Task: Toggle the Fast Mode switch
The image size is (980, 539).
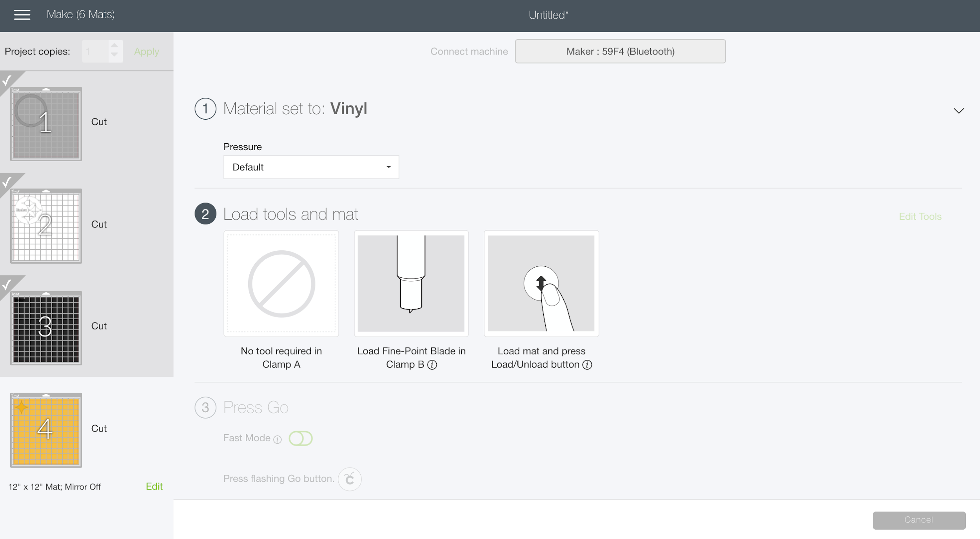Action: tap(301, 438)
